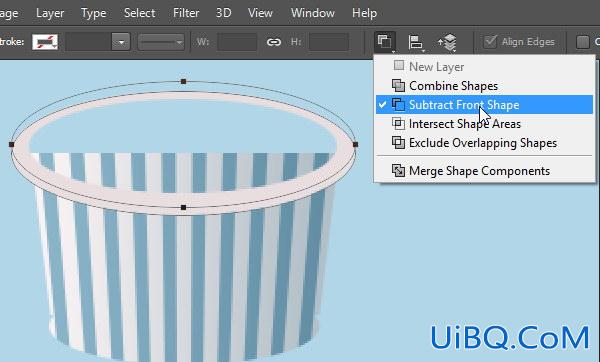Choose Intersect Shape Areas option
The height and width of the screenshot is (362, 600).
coord(484,124)
